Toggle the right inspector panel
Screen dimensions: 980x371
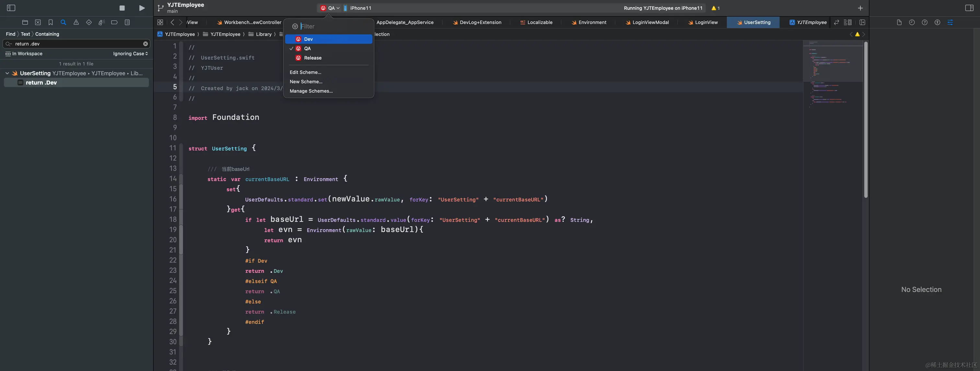pos(969,8)
